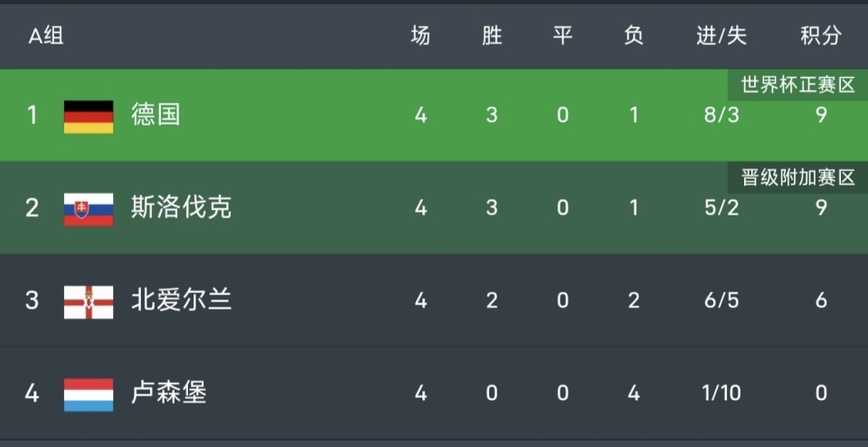Screen dimensions: 868x447
Task: Open team 德国 from the standings
Action: point(156,115)
